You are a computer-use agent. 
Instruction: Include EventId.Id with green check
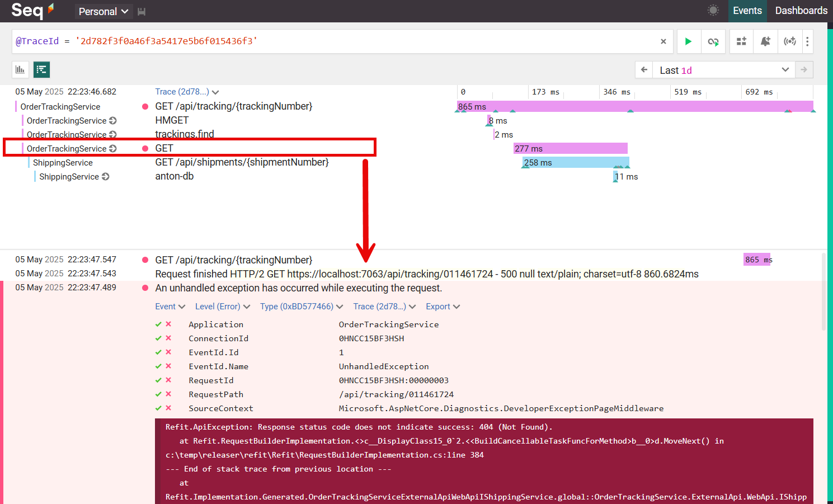coord(158,352)
